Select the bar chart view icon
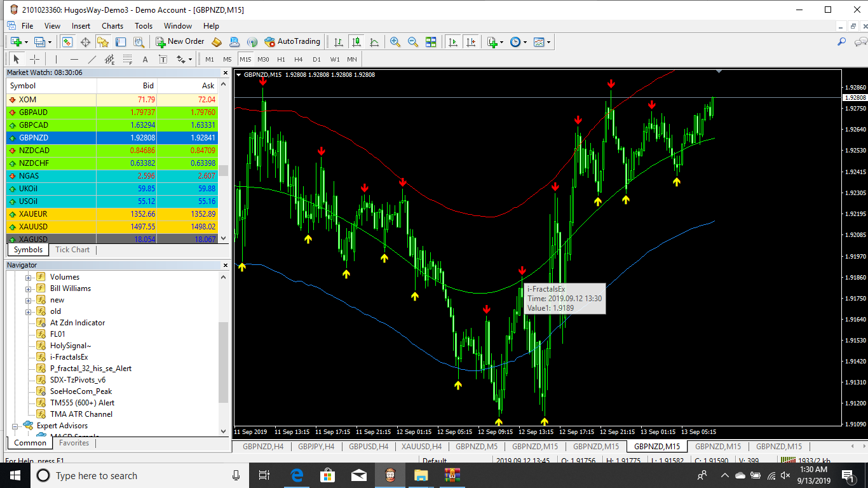The width and height of the screenshot is (868, 488). [339, 42]
